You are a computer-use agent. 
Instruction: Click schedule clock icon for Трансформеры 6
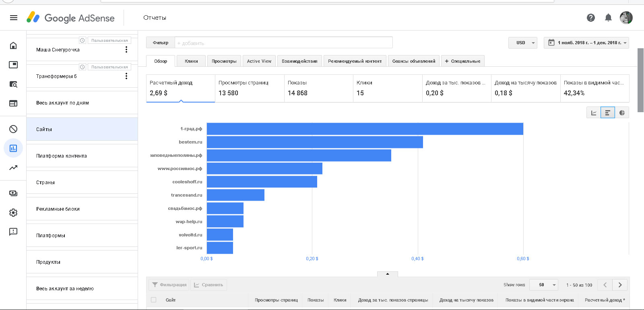[83, 67]
